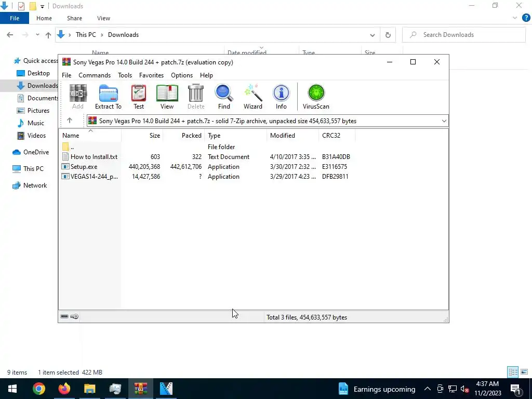The width and height of the screenshot is (532, 399).
Task: Open the Tools menu
Action: click(125, 75)
